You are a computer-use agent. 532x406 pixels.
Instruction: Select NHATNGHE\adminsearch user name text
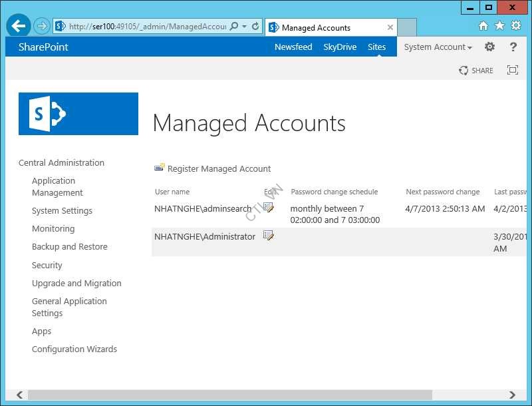click(x=203, y=208)
